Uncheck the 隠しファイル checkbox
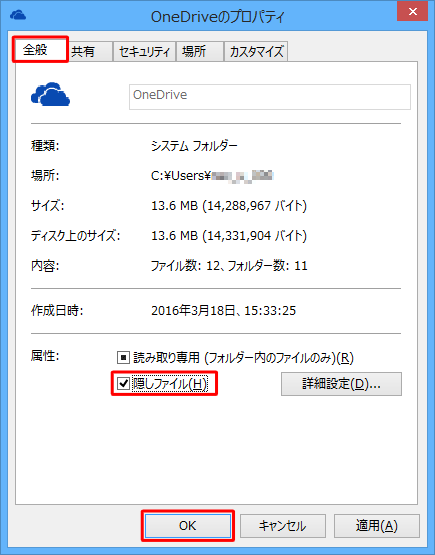 [123, 383]
